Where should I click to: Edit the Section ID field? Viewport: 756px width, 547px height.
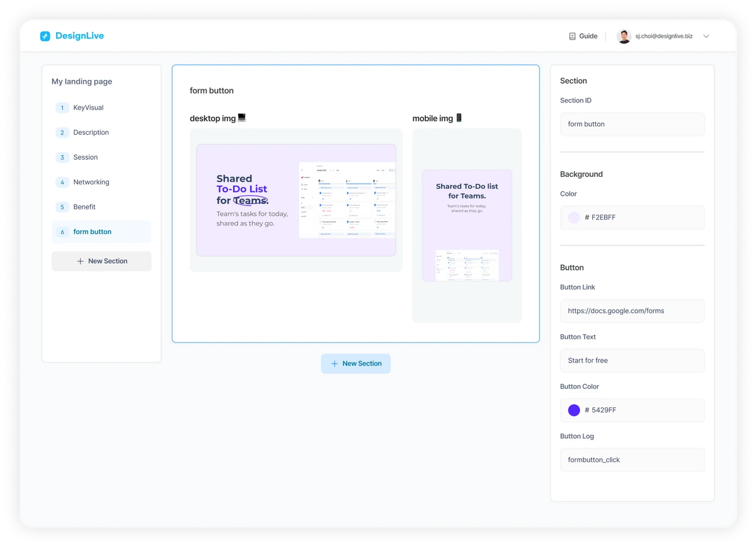pyautogui.click(x=633, y=124)
